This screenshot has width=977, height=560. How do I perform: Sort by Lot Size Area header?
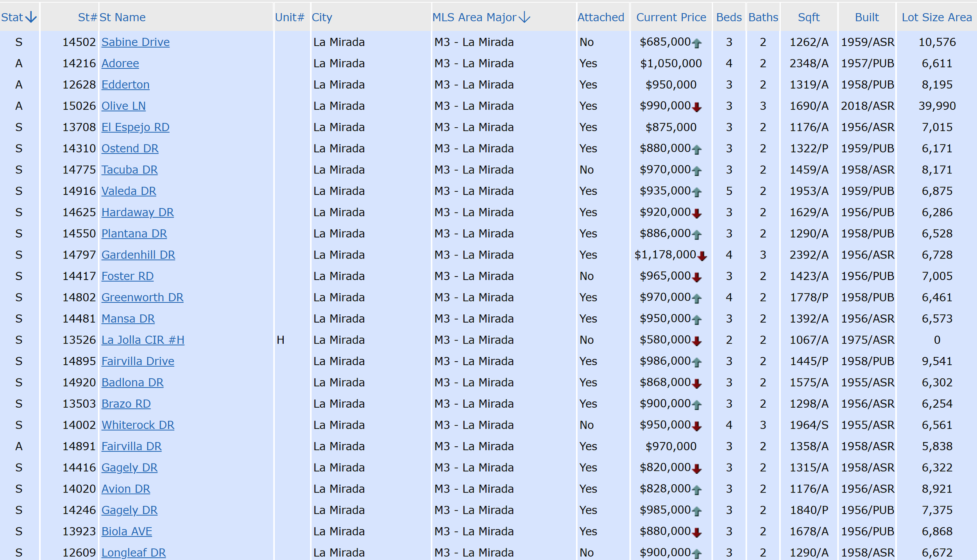point(936,17)
